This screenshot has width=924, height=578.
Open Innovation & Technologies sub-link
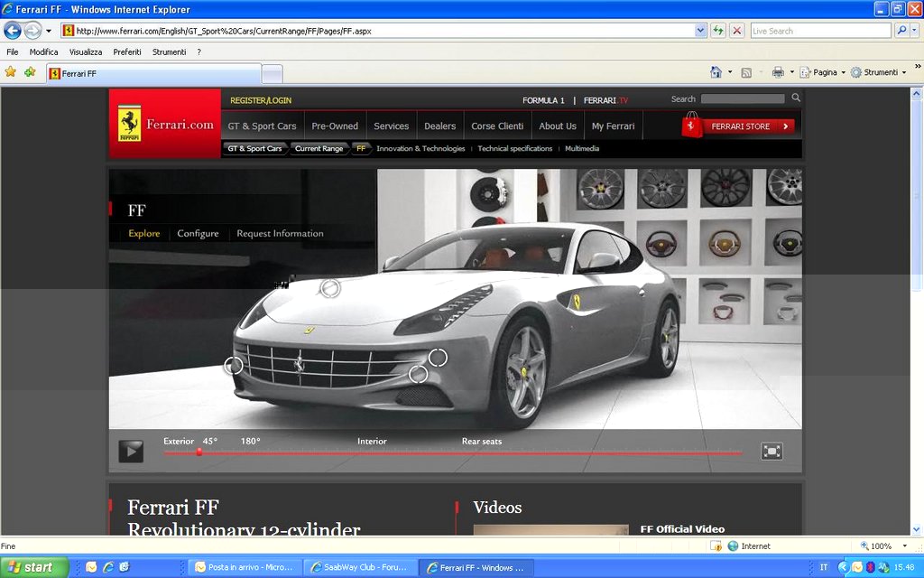tap(420, 149)
